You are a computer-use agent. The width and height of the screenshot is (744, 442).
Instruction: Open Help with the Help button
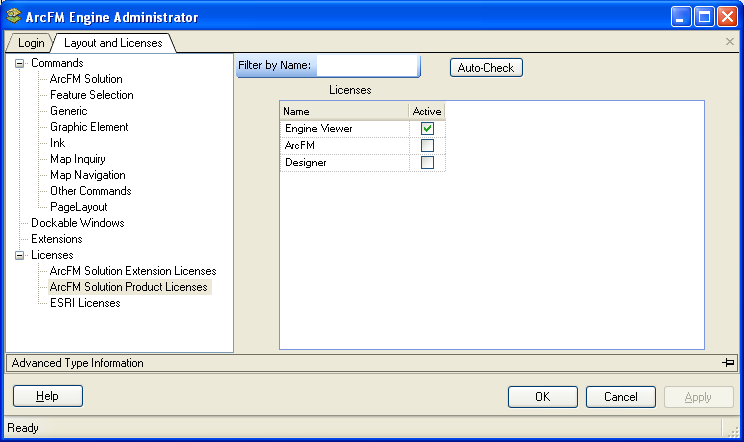[x=47, y=396]
